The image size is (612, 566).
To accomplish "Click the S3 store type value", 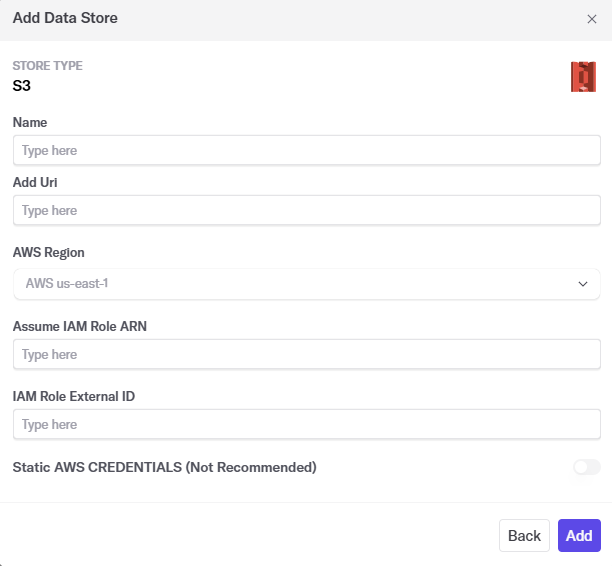I will (22, 85).
